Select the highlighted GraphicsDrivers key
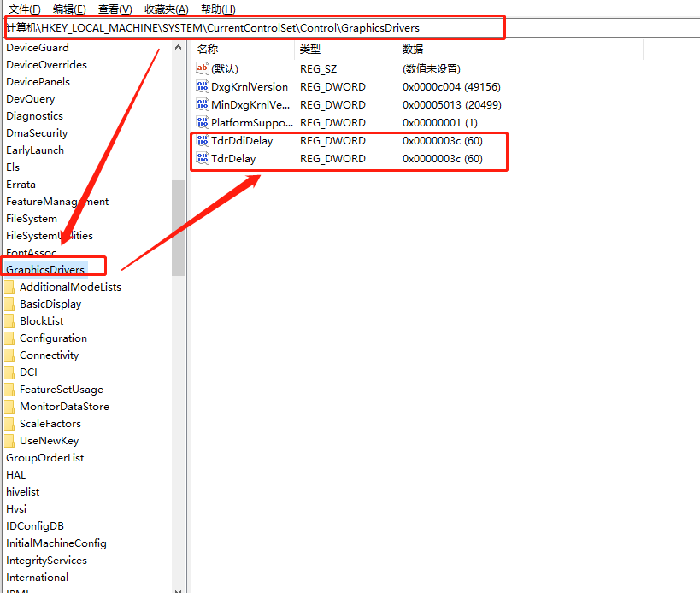This screenshot has height=593, width=700. click(45, 269)
